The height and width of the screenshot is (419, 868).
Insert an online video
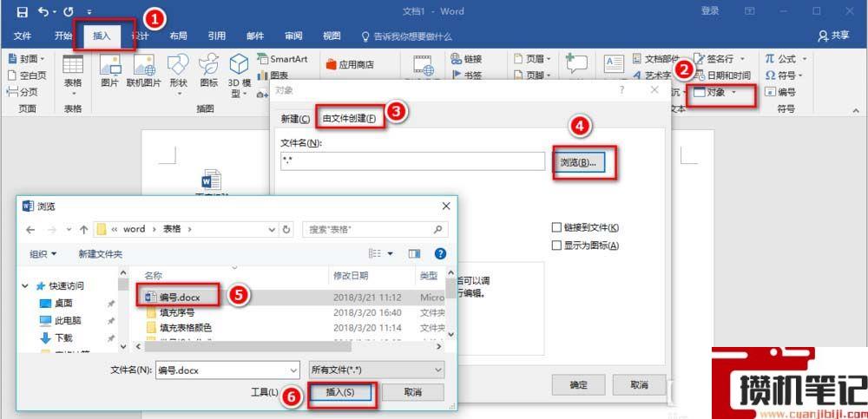[x=425, y=67]
